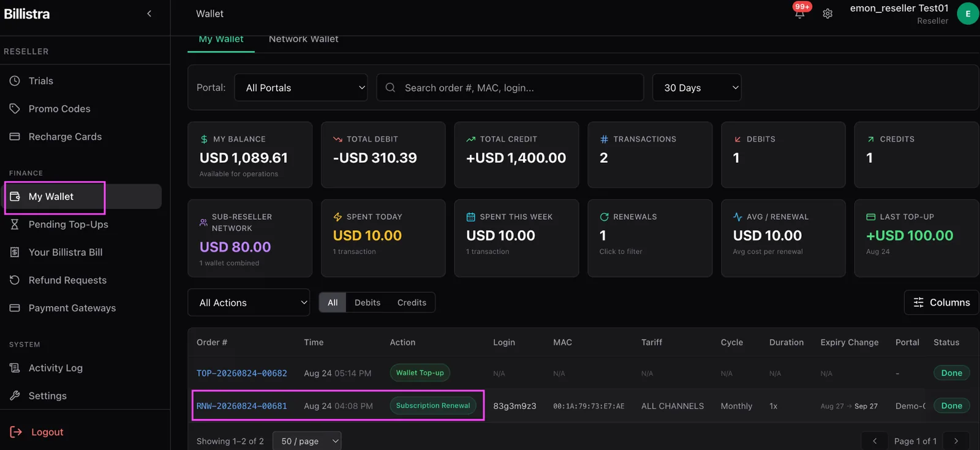Click the Refund Requests undo icon
Image resolution: width=980 pixels, height=450 pixels.
click(15, 280)
